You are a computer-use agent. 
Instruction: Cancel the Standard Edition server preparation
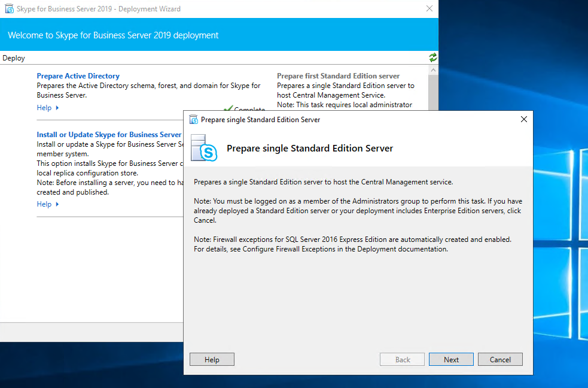pyautogui.click(x=500, y=360)
